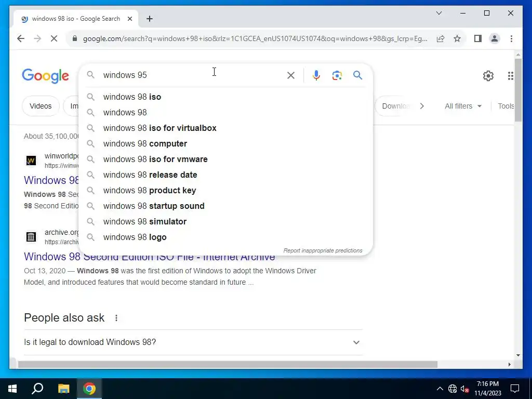Open 'Windows 98 Second Edition ISO File' result
The image size is (532, 399).
149,257
